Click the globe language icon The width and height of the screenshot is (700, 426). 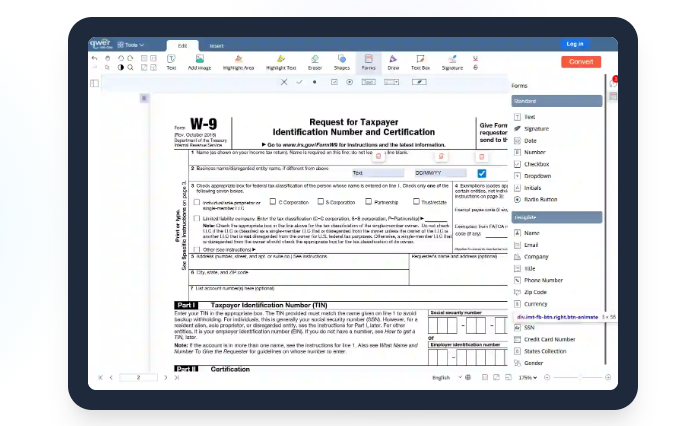click(x=468, y=377)
